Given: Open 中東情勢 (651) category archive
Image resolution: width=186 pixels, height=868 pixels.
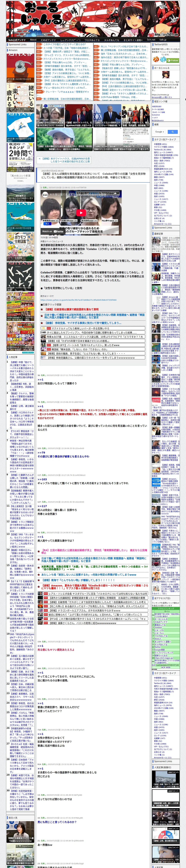Looking at the screenshot, I should 160,144.
